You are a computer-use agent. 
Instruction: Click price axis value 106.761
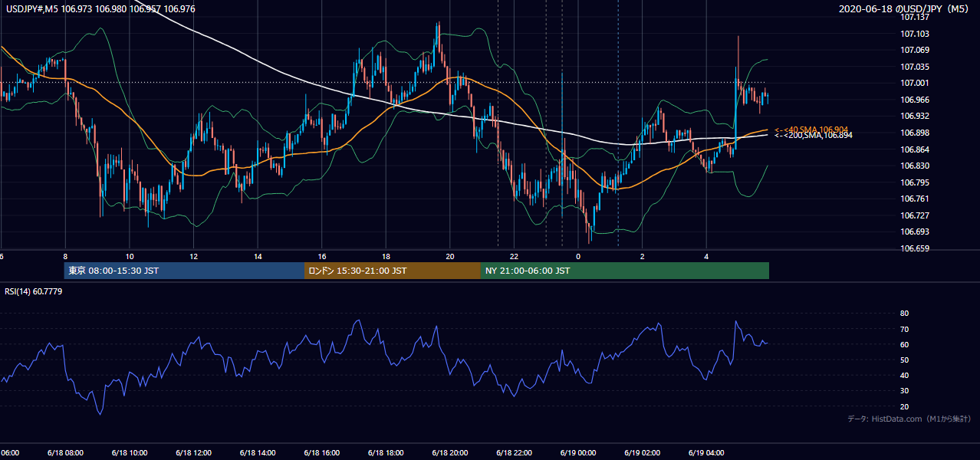[915, 199]
